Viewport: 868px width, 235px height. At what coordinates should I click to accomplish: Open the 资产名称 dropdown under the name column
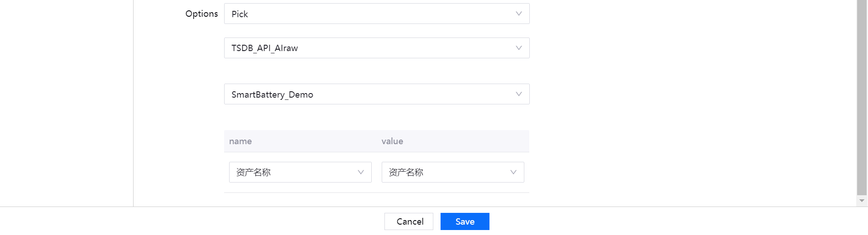[x=294, y=172]
